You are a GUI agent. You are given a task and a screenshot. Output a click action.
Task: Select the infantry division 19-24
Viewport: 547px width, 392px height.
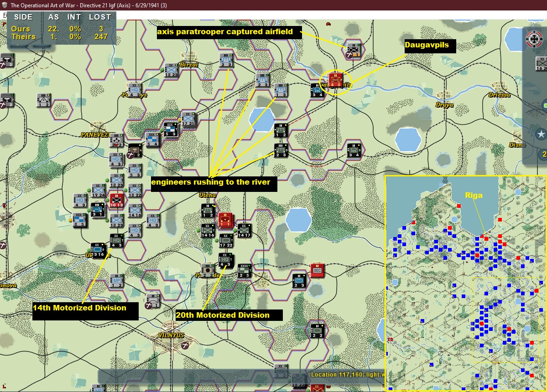pos(99,191)
